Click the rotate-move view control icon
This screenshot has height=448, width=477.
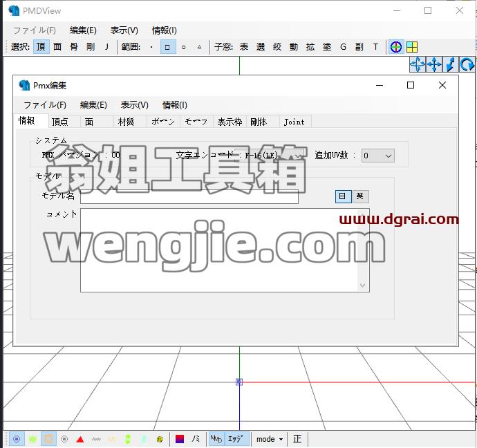pyautogui.click(x=418, y=64)
